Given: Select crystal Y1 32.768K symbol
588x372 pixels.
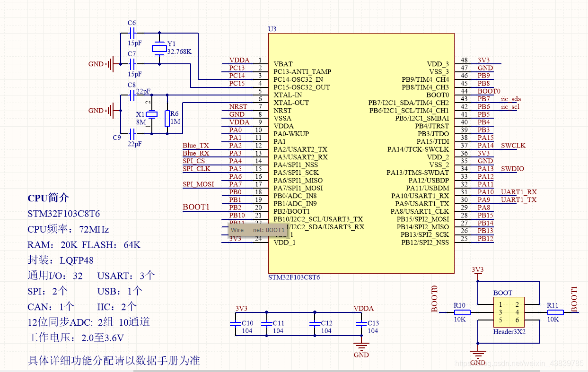Looking at the screenshot, I should point(159,48).
